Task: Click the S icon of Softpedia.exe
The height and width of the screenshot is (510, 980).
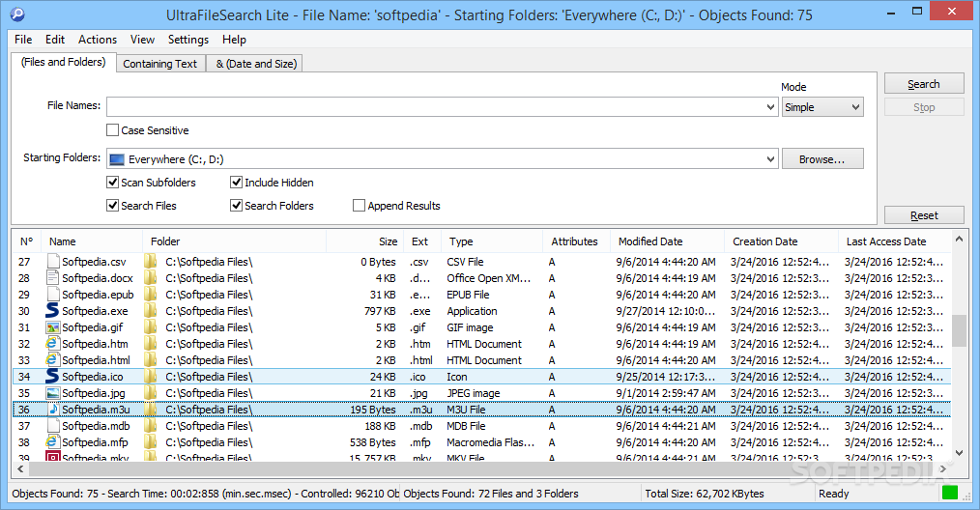Action: click(53, 311)
